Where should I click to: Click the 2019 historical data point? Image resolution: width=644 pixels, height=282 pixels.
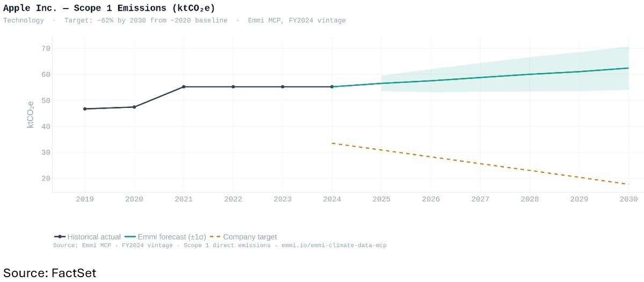coord(85,109)
